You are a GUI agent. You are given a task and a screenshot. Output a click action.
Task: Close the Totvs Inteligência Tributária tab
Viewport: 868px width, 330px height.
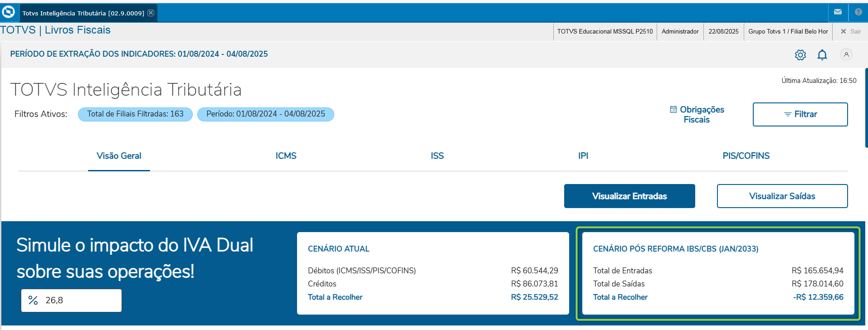pyautogui.click(x=151, y=13)
